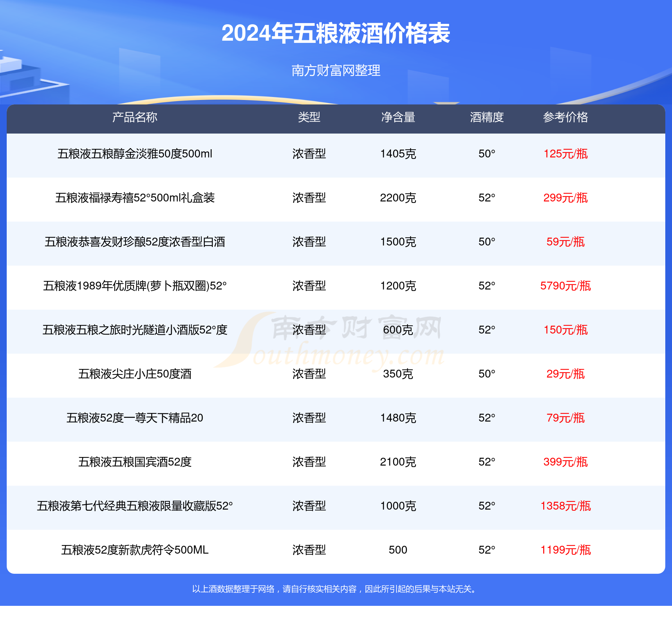Click the title 2024年五粮液酒价格表
This screenshot has width=672, height=623.
click(336, 33)
